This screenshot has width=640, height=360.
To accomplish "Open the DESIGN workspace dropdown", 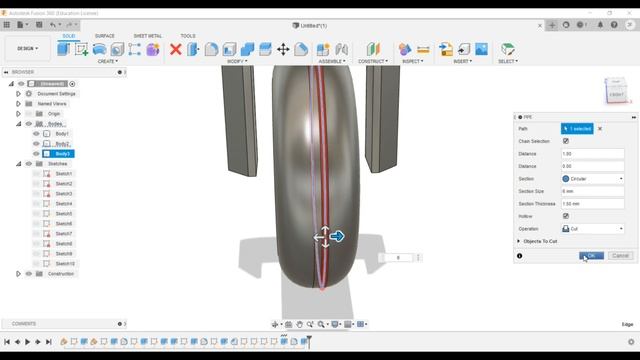I will pyautogui.click(x=28, y=49).
